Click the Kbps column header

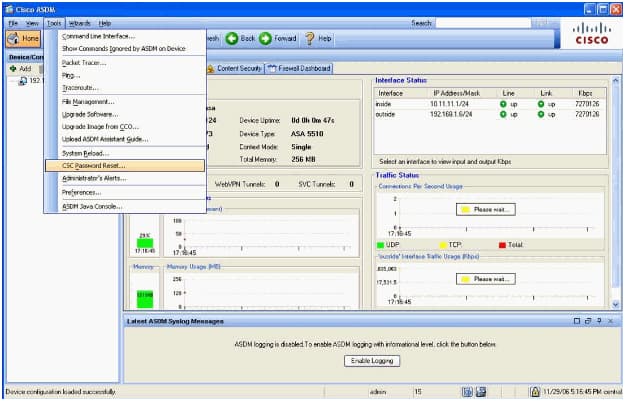point(585,93)
